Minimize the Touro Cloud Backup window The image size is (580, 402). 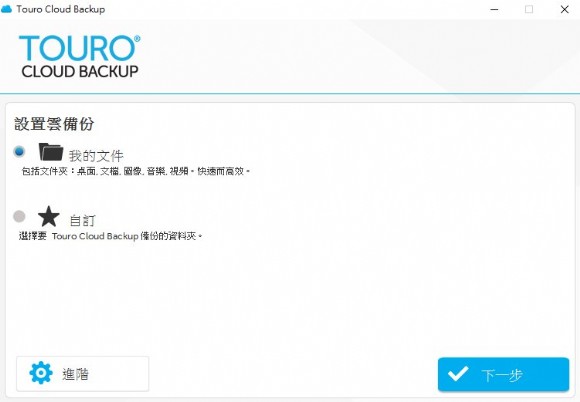pos(494,9)
